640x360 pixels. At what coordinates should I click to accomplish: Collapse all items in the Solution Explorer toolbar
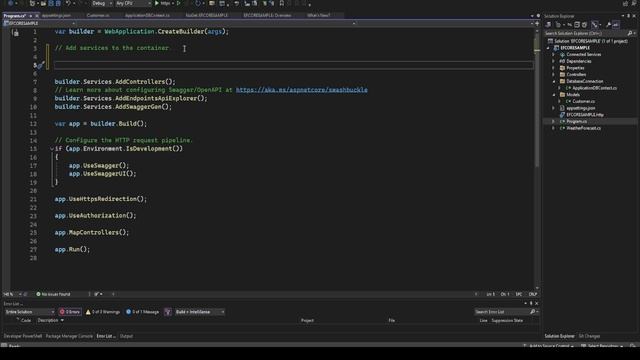tap(577, 25)
